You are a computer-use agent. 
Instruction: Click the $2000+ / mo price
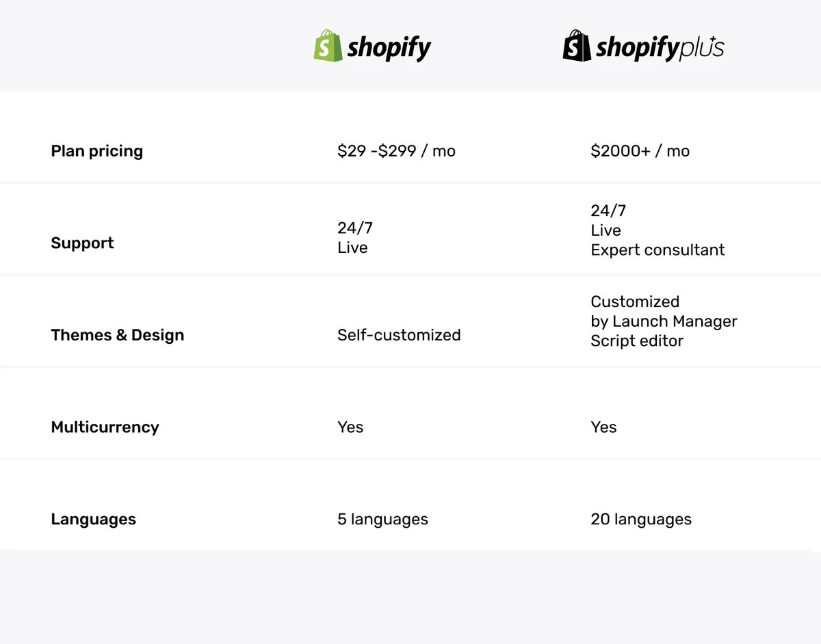[x=640, y=151]
